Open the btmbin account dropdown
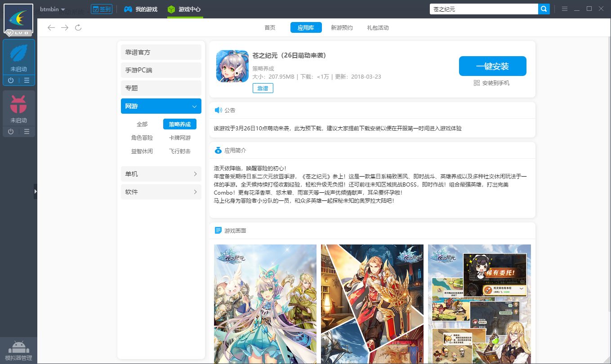This screenshot has height=364, width=611. point(53,9)
